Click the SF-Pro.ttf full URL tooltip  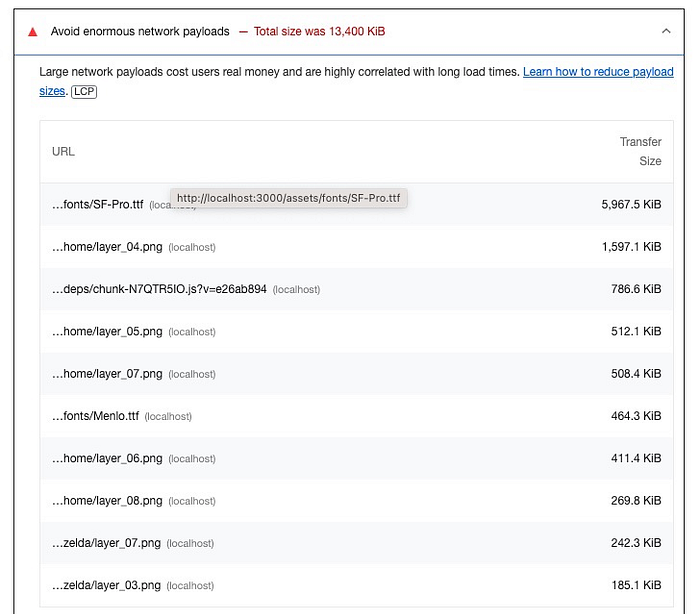point(288,198)
